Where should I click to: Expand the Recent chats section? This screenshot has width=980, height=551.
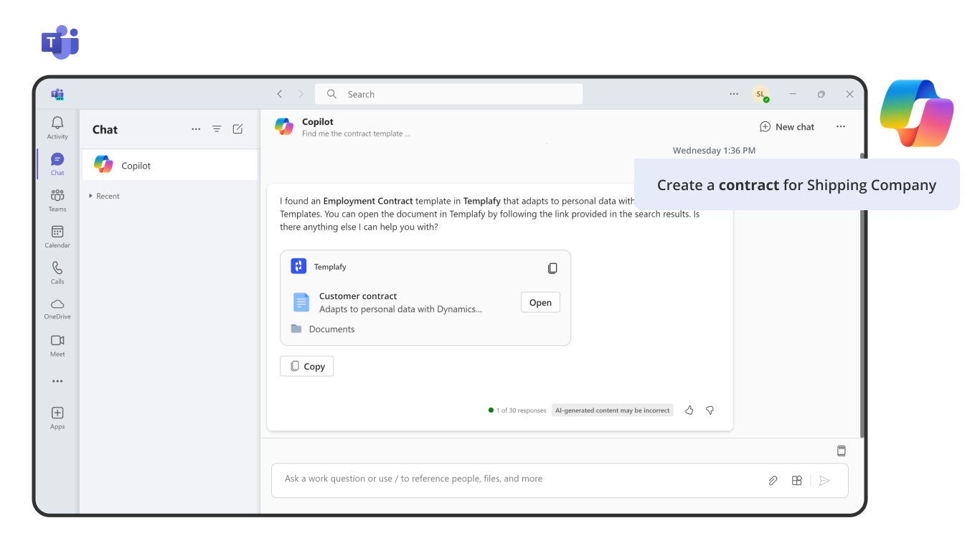(x=105, y=196)
